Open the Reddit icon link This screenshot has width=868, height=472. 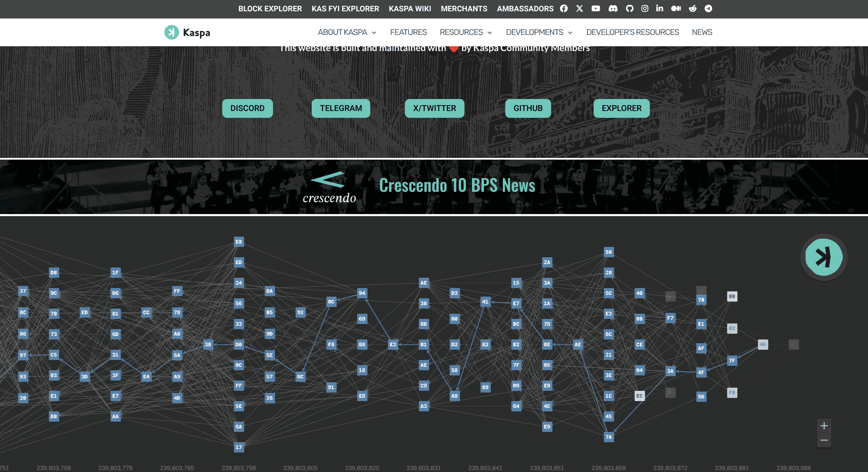pos(693,9)
